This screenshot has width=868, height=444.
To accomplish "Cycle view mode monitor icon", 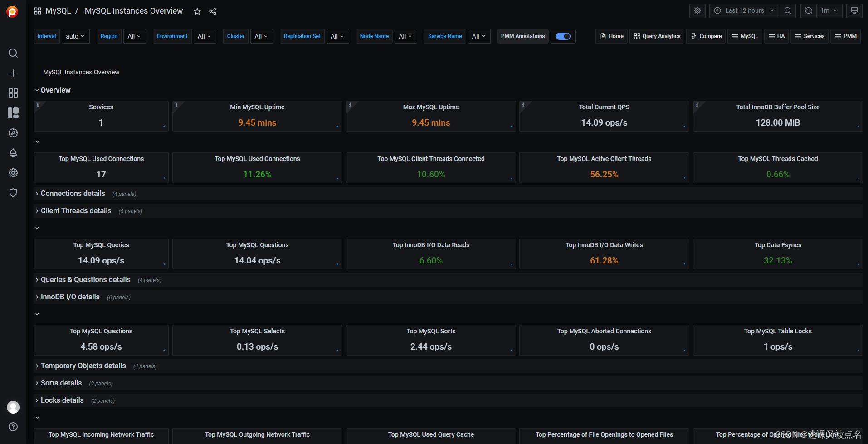I will coord(854,10).
